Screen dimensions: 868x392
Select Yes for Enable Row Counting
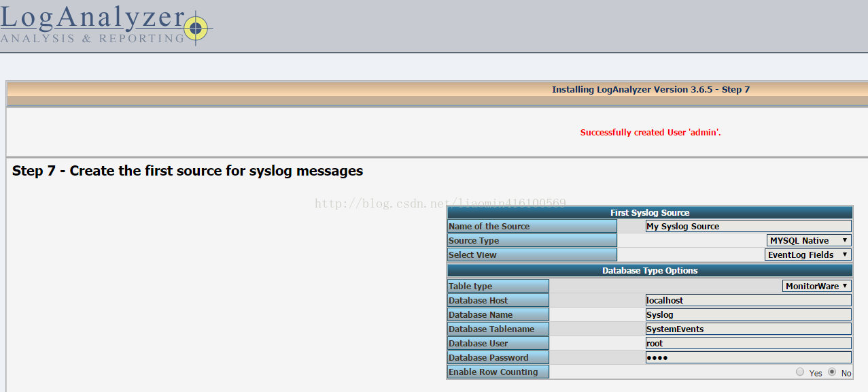coord(800,372)
